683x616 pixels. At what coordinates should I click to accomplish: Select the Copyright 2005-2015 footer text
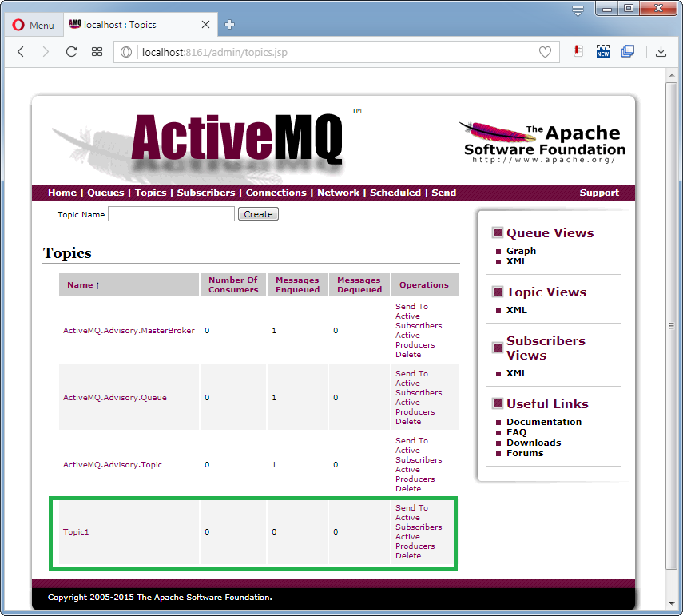(x=160, y=598)
